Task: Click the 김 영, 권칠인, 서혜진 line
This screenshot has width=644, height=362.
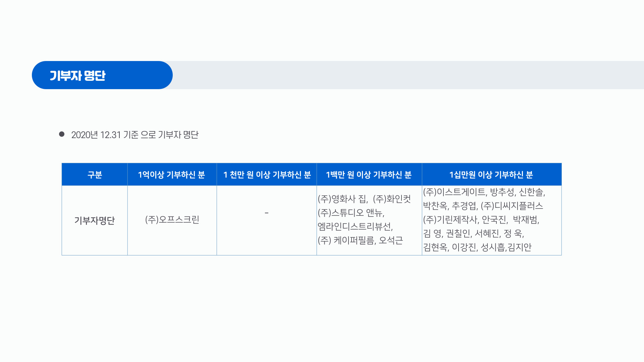Action: click(473, 233)
